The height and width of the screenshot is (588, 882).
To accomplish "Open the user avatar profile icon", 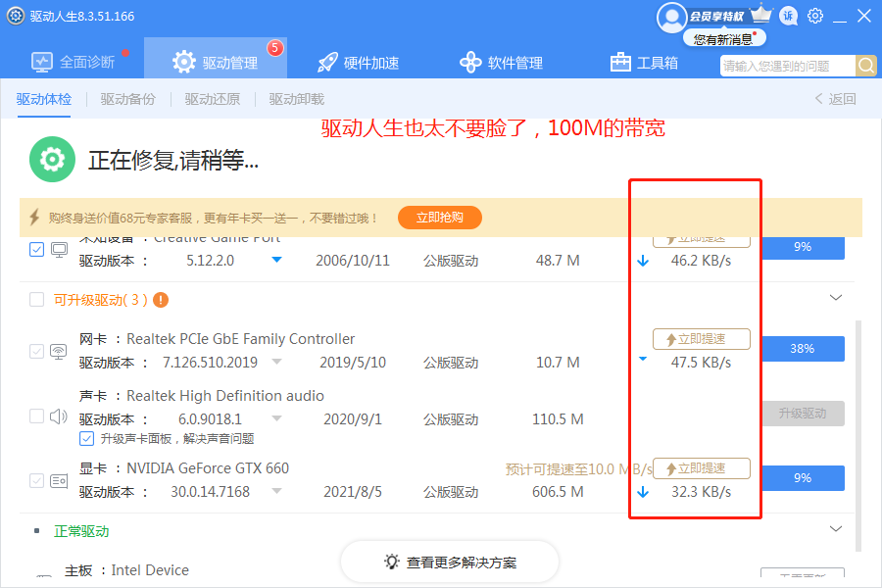I will [671, 18].
